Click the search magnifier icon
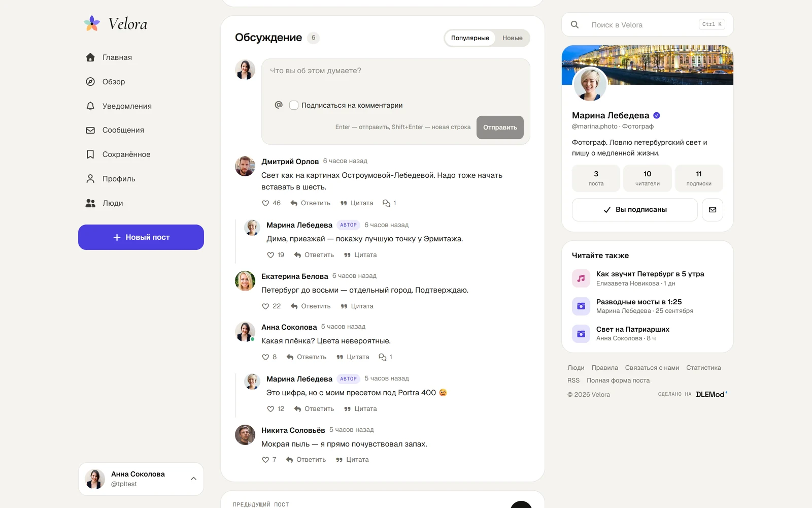This screenshot has width=812, height=508. [x=575, y=24]
